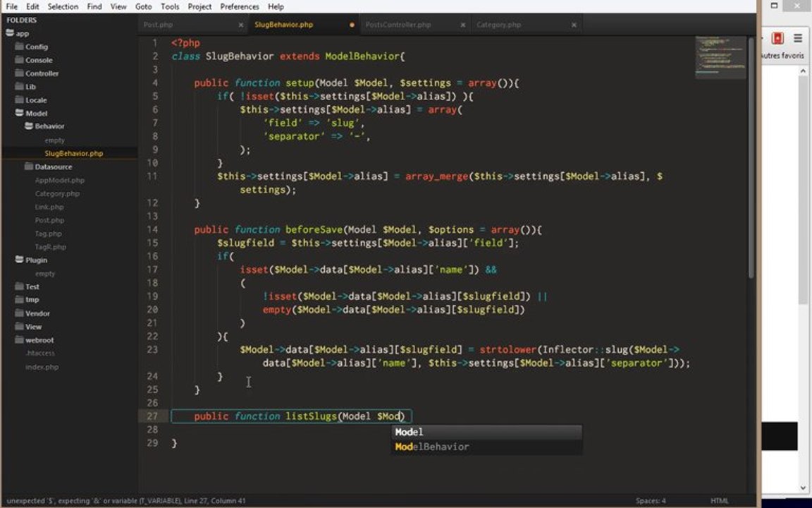Open the Edit menu
Viewport: 812px width, 508px height.
click(32, 7)
